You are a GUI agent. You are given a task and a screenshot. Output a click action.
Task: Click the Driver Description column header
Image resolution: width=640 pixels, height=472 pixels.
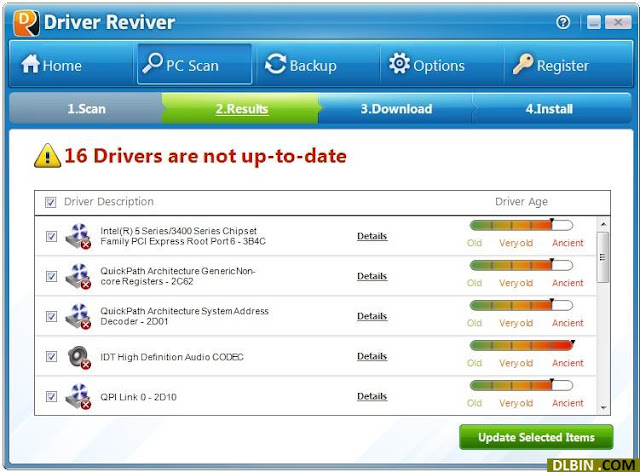109,202
